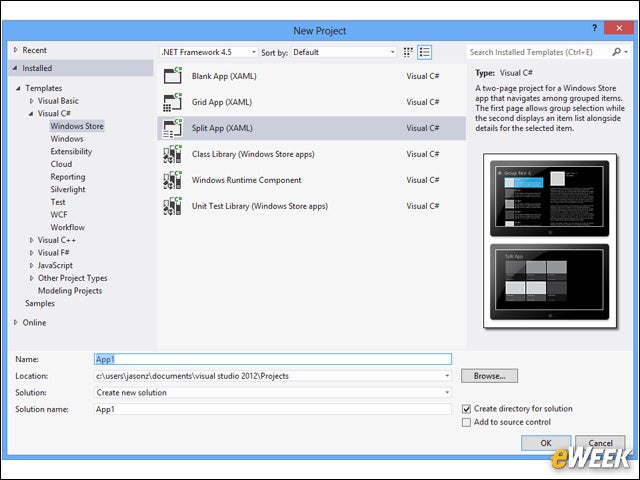Select the Reporting tree item
The image size is (640, 480).
[x=68, y=177]
